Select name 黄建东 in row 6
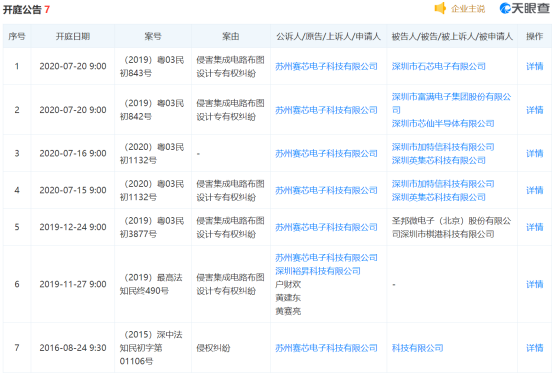This screenshot has width=554, height=374. pyautogui.click(x=288, y=298)
